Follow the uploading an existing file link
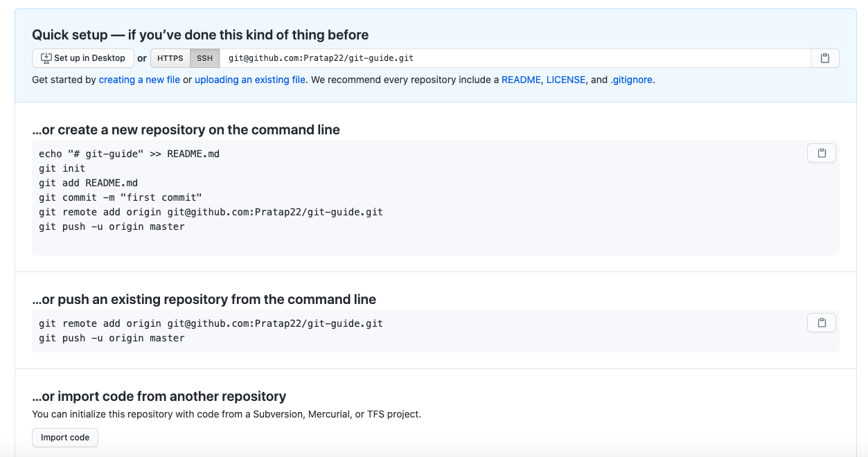The width and height of the screenshot is (868, 457). point(249,80)
